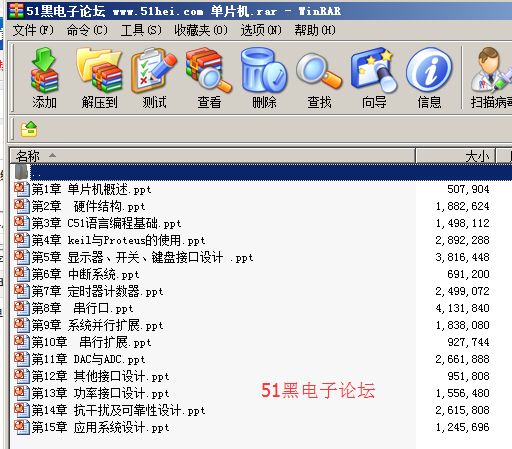Open the 选项(N) menu
Viewport: 512px width, 449px height.
coord(261,30)
